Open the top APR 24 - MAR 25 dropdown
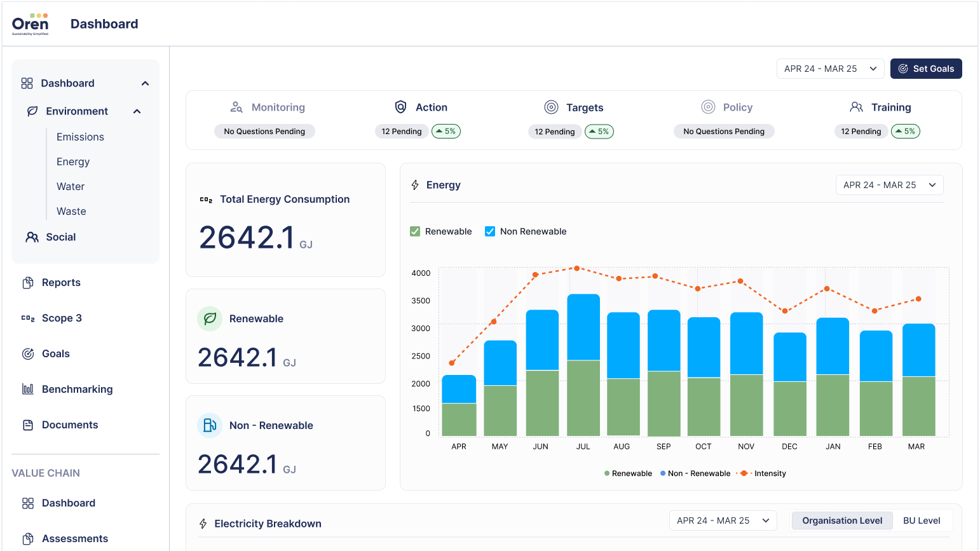Image resolution: width=980 pixels, height=551 pixels. pos(830,69)
